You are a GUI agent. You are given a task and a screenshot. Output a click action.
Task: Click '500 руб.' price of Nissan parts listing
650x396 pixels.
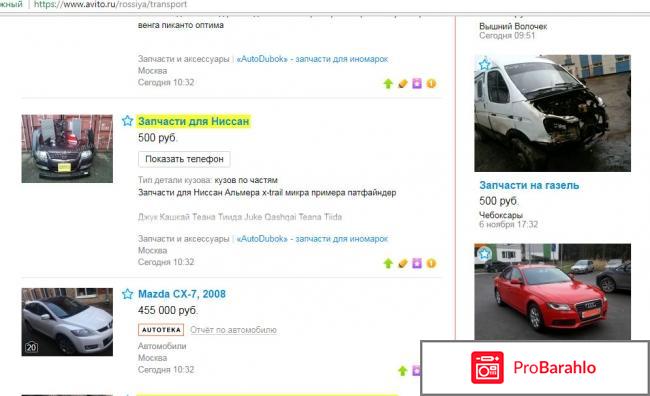pyautogui.click(x=157, y=137)
